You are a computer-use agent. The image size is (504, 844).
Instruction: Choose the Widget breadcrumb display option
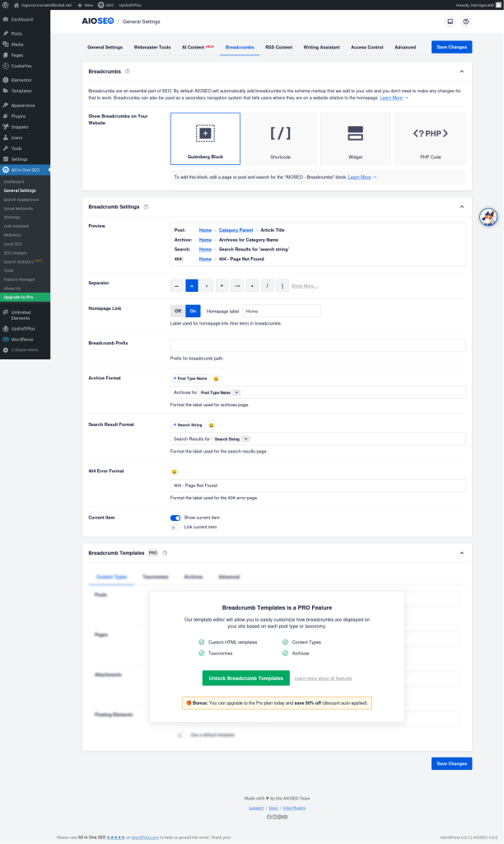point(355,138)
